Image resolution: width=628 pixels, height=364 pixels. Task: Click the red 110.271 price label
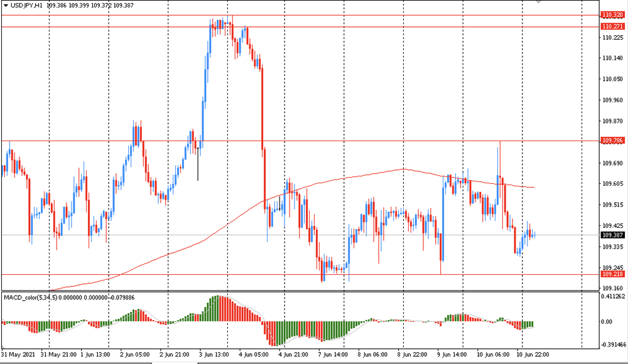click(x=612, y=26)
